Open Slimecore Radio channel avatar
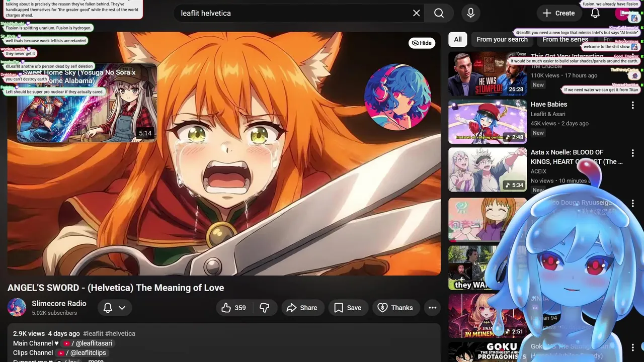Image resolution: width=644 pixels, height=362 pixels. pos(17,307)
